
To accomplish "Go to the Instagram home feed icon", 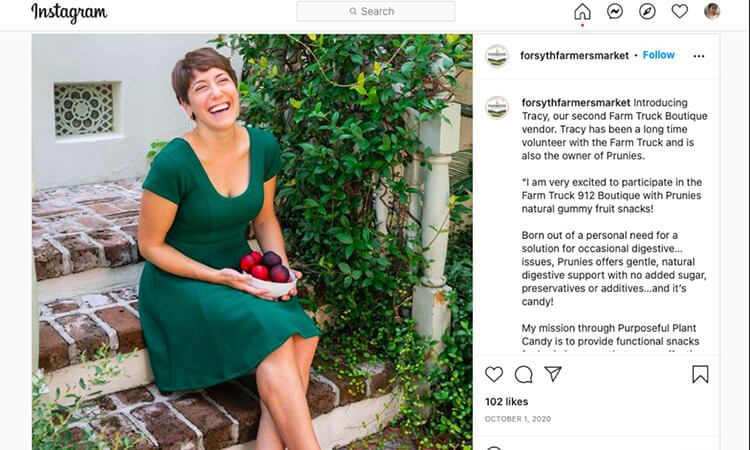I will coord(582,12).
